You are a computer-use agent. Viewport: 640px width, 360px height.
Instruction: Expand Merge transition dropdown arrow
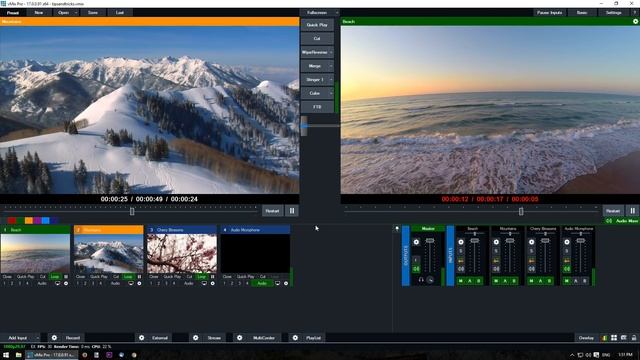coord(331,66)
